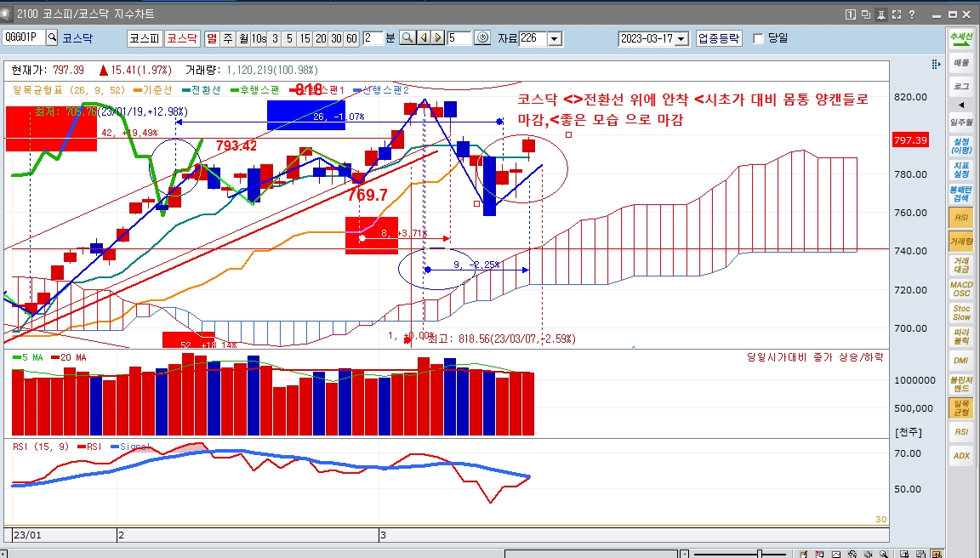Click the 20 MA legend in the volume pane
Image resolution: width=980 pixels, height=558 pixels.
[x=69, y=357]
